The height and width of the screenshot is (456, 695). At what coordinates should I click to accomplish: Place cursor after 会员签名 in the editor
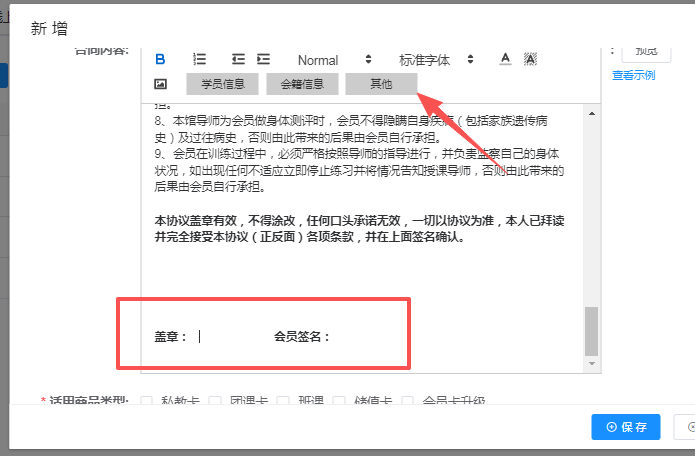point(340,337)
